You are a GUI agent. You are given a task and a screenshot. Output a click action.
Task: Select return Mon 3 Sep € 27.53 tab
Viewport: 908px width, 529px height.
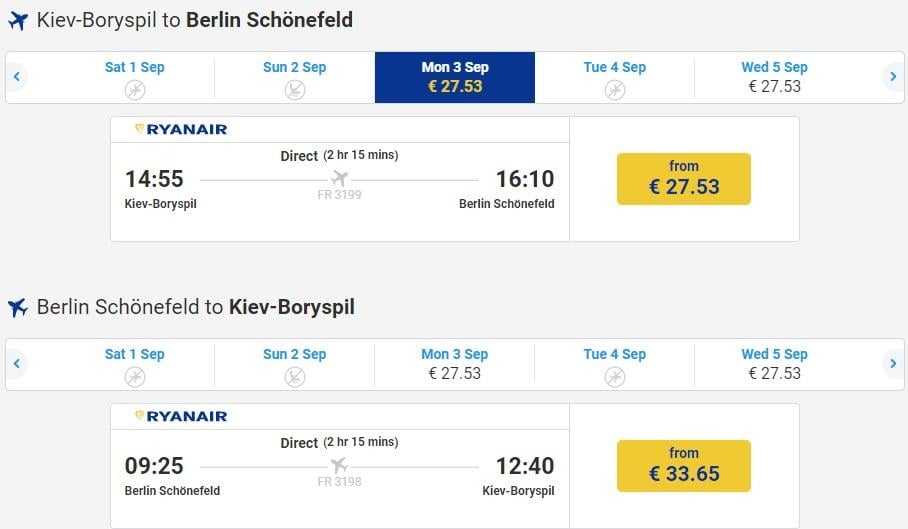(455, 365)
